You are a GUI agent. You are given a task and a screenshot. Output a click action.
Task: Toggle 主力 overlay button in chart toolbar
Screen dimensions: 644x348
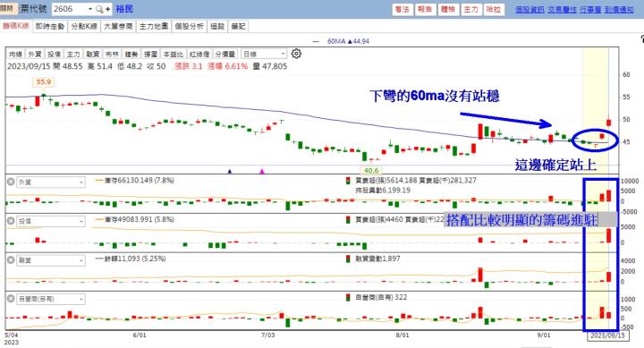pyautogui.click(x=73, y=54)
